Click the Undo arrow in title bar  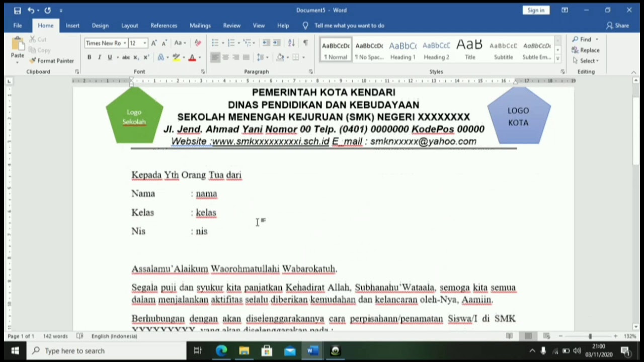[x=31, y=10]
